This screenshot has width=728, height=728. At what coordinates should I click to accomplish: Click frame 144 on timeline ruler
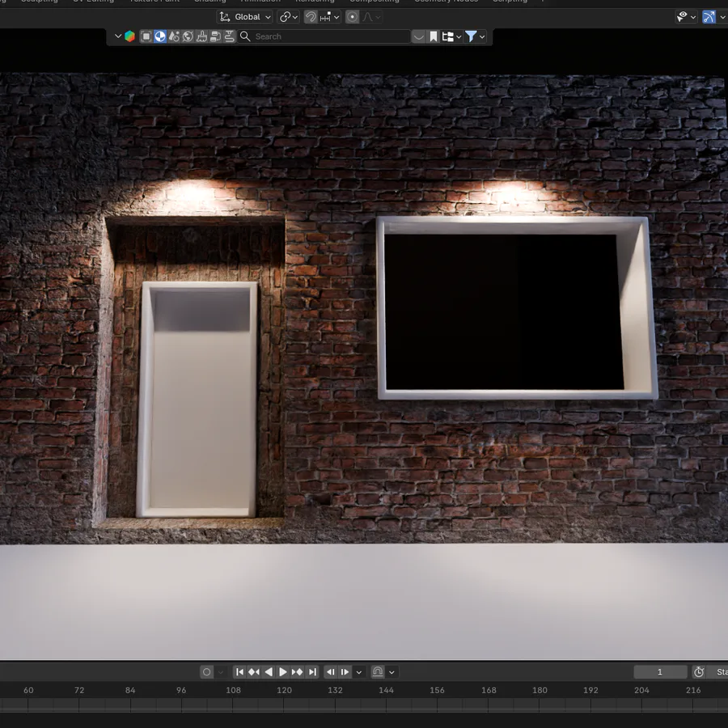pos(387,690)
